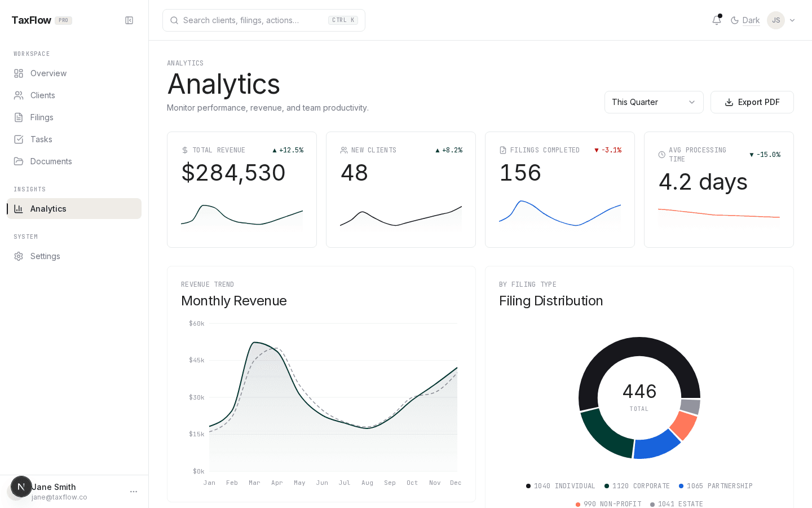Toggle 1120 Corporate legend entry
This screenshot has width=812, height=508.
click(x=637, y=486)
